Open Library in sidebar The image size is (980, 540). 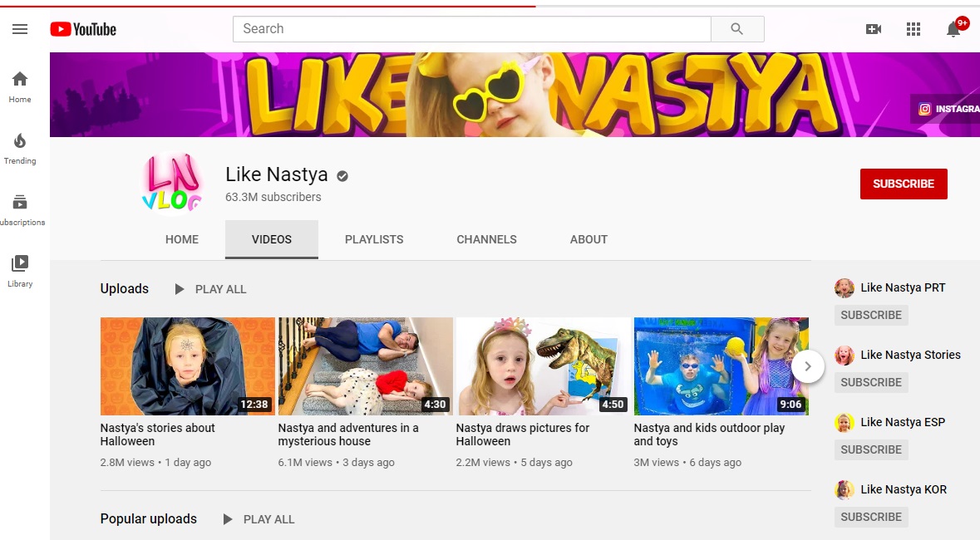(20, 272)
